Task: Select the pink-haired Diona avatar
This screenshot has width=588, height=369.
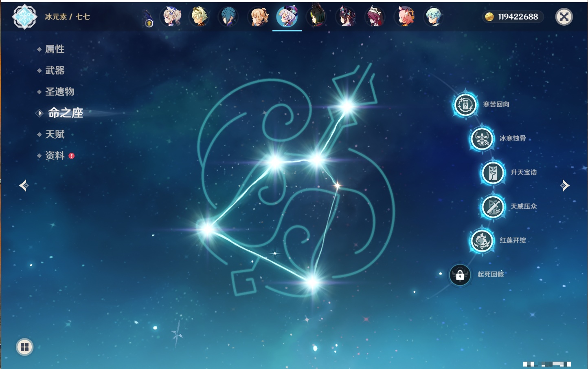Action: (x=404, y=17)
